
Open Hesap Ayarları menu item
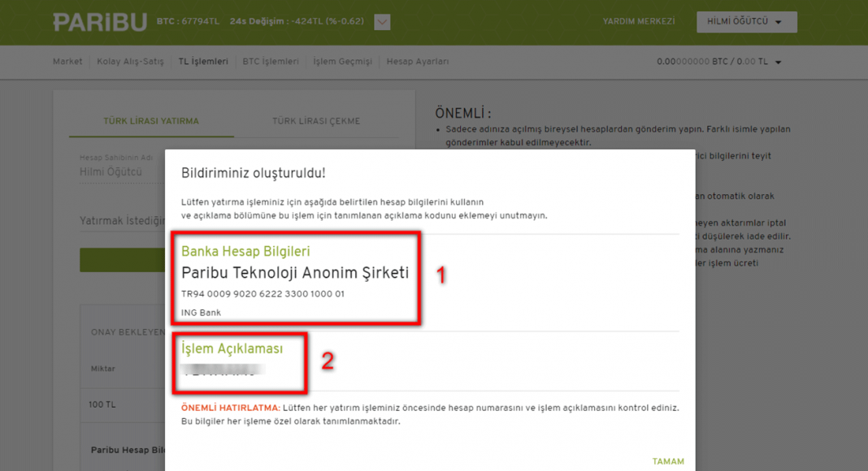point(418,62)
